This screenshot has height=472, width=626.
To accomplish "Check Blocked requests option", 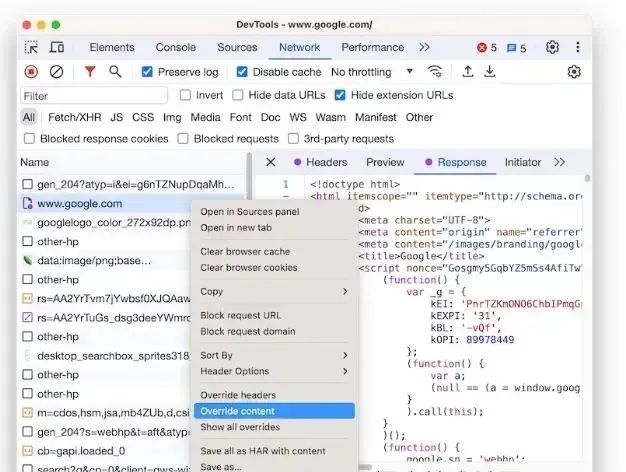I will click(183, 139).
